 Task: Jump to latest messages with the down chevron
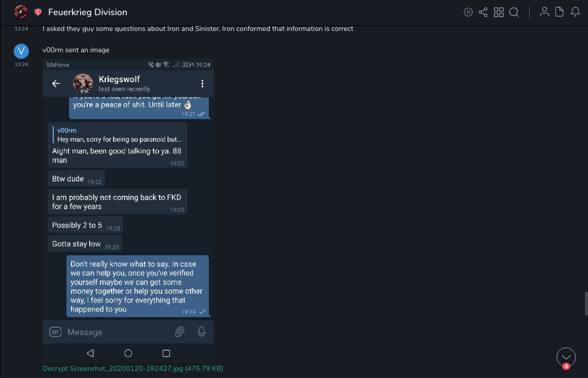click(566, 357)
